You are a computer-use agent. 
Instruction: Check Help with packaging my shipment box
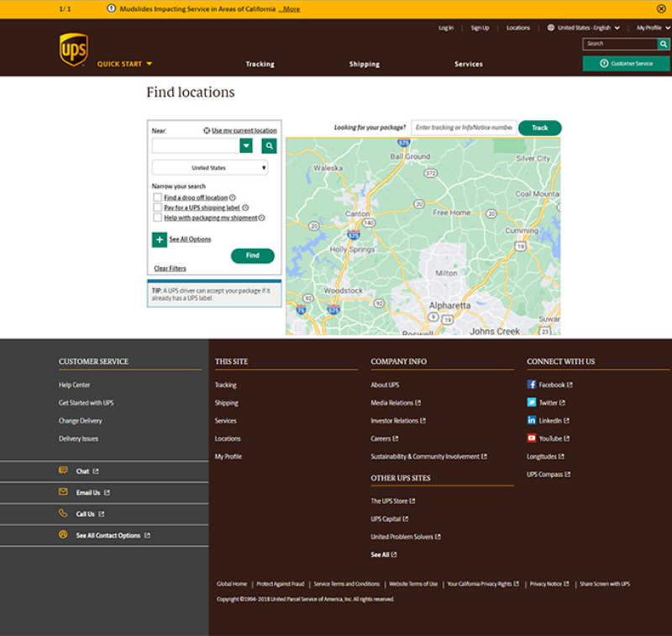[157, 218]
